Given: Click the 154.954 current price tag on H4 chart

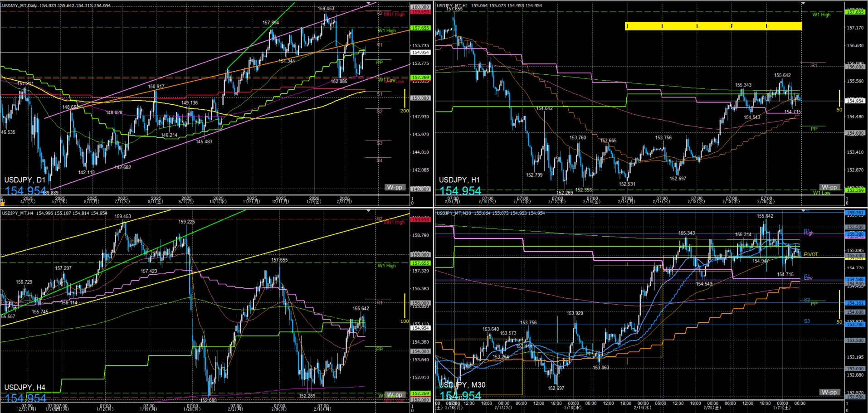Looking at the screenshot, I should coord(420,328).
